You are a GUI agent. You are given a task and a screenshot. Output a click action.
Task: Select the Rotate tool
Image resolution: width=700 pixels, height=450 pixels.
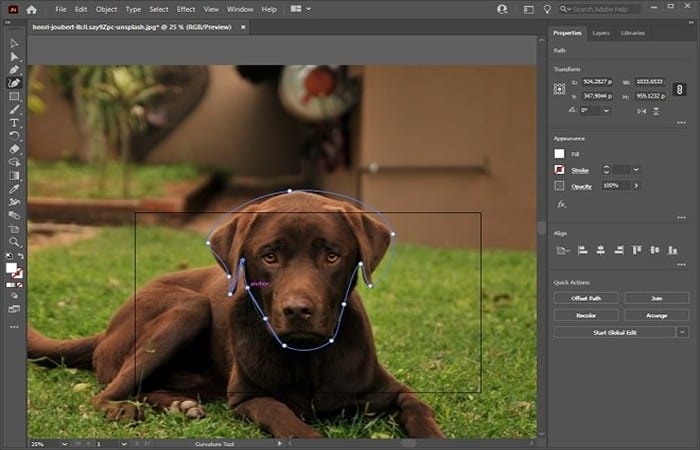point(14,136)
